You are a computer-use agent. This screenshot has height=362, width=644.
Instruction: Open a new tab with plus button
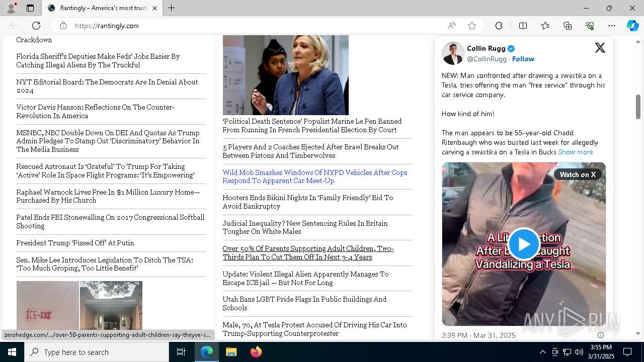172,8
